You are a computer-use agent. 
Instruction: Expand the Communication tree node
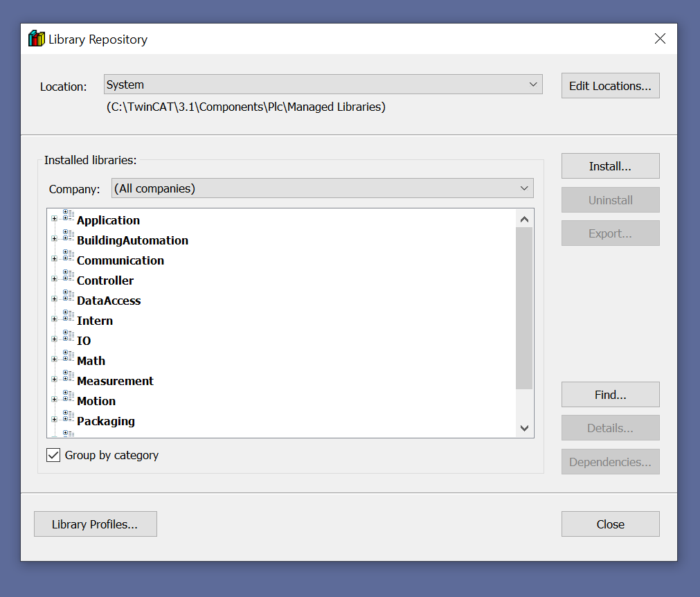54,258
